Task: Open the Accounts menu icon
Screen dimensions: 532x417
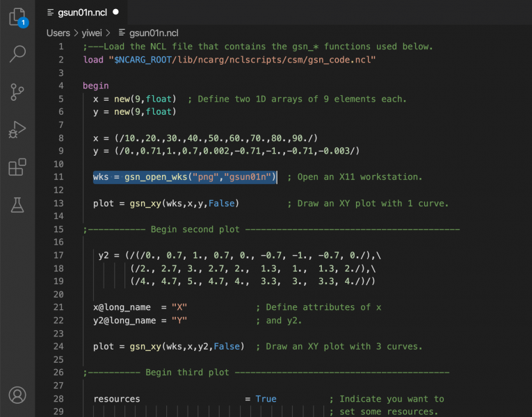Action: pyautogui.click(x=17, y=395)
